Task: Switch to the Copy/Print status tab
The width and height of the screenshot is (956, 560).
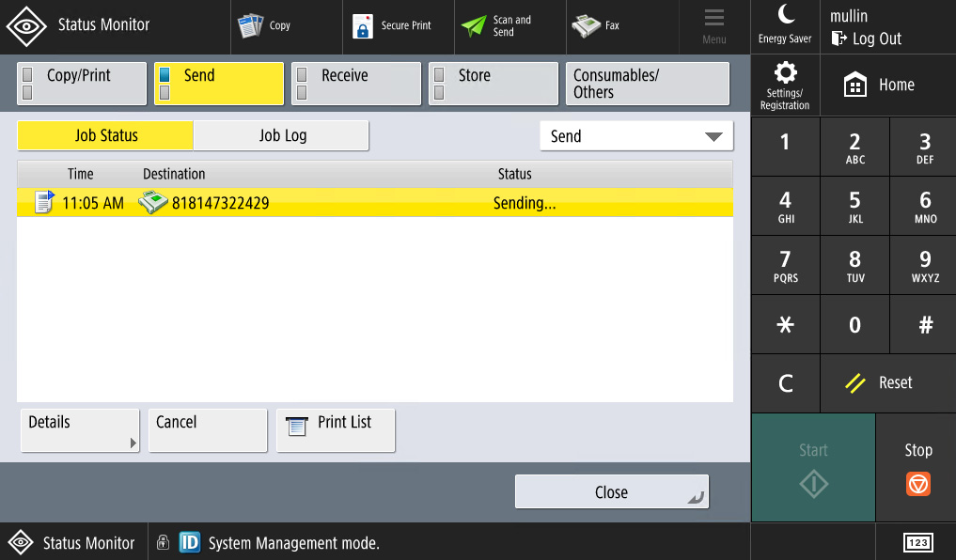Action: tap(82, 84)
